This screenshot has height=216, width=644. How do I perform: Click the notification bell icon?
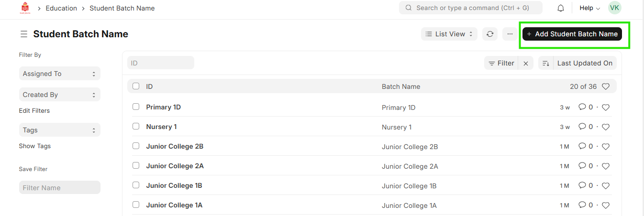pos(561,8)
